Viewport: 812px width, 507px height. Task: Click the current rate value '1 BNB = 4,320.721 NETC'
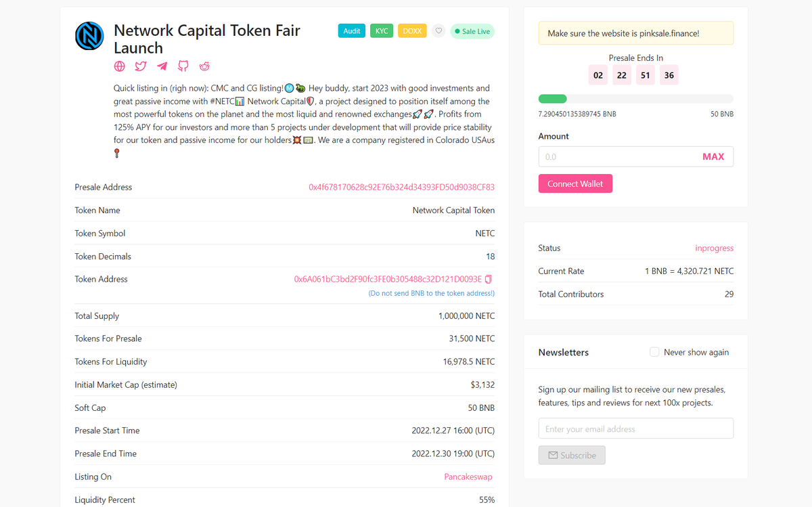click(689, 271)
